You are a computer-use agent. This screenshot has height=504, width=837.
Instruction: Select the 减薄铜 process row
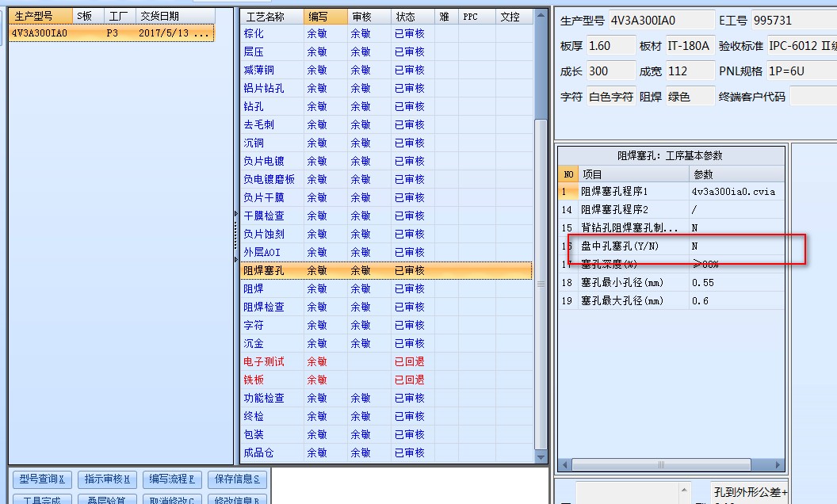(387, 70)
